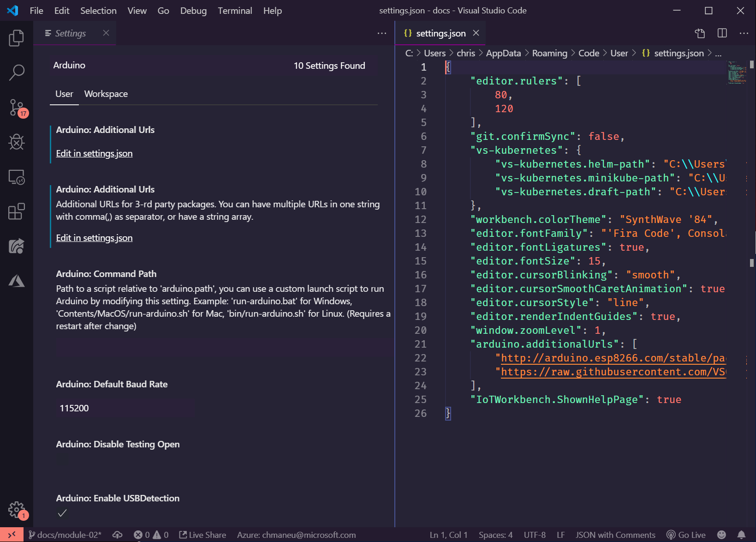Open the Azure view icon
The height and width of the screenshot is (542, 756).
17,281
